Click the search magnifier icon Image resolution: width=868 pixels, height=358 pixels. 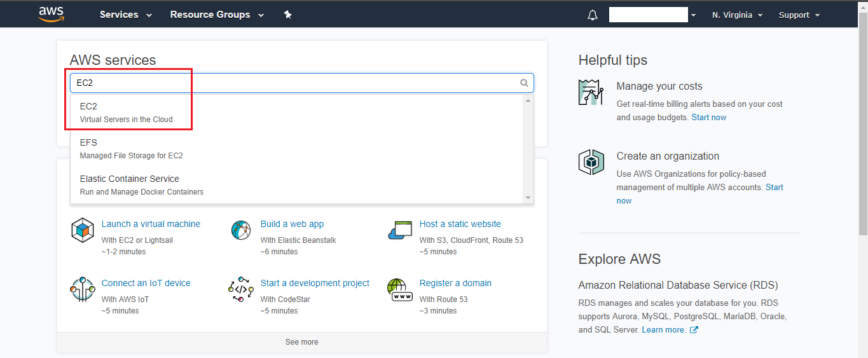click(524, 83)
